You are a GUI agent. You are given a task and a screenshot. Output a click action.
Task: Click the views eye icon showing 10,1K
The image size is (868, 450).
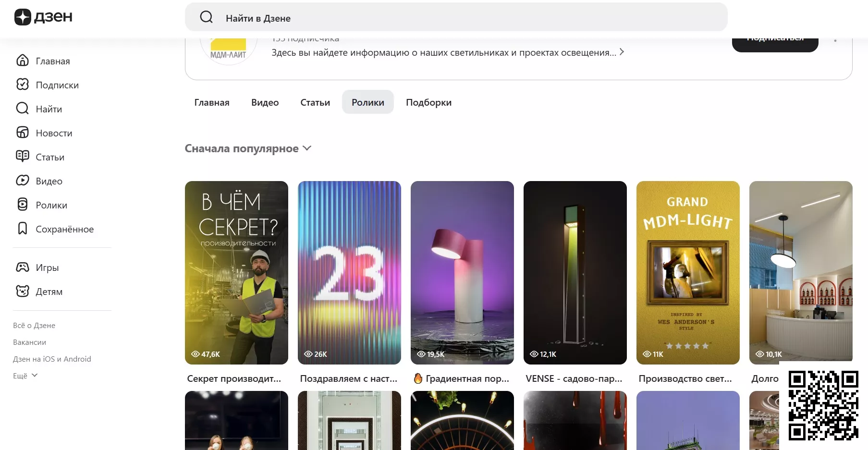tap(760, 354)
